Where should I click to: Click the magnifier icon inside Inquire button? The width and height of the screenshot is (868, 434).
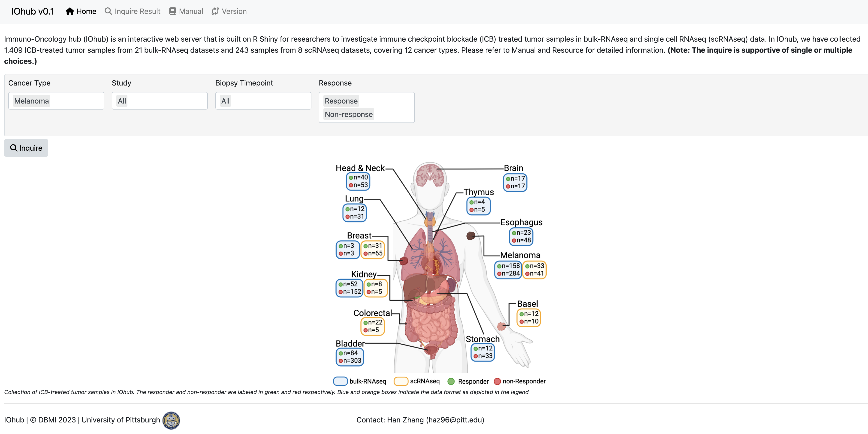[x=14, y=148]
